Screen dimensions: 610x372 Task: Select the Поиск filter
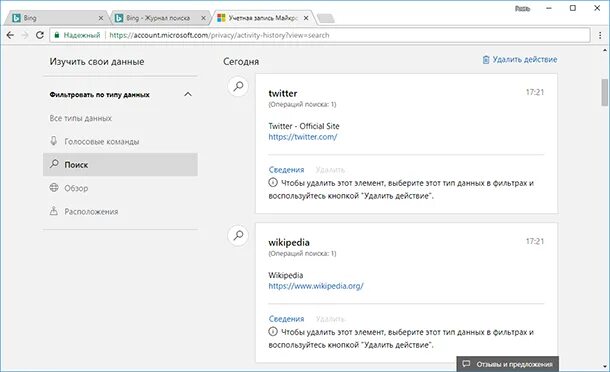(120, 165)
